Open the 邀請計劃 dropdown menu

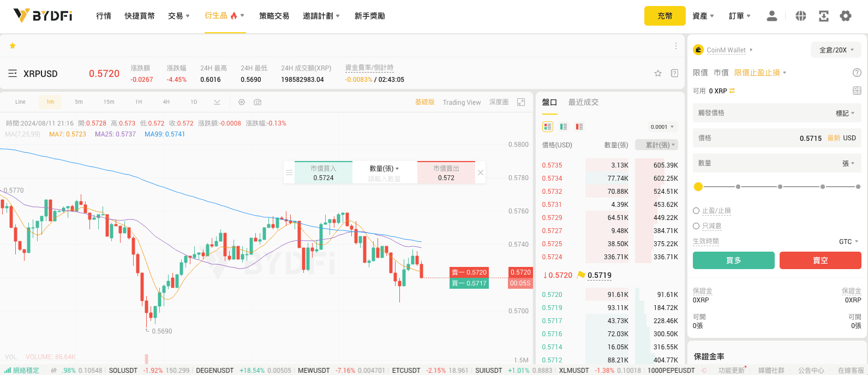tap(321, 16)
